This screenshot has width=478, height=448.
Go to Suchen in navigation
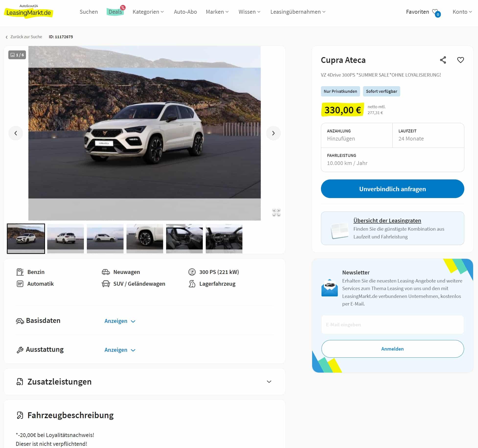pos(89,12)
